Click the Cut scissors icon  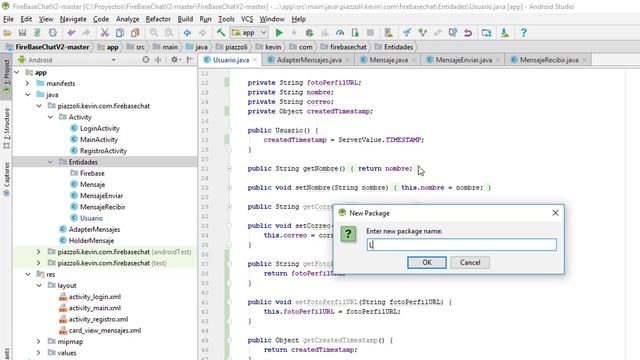(x=105, y=33)
